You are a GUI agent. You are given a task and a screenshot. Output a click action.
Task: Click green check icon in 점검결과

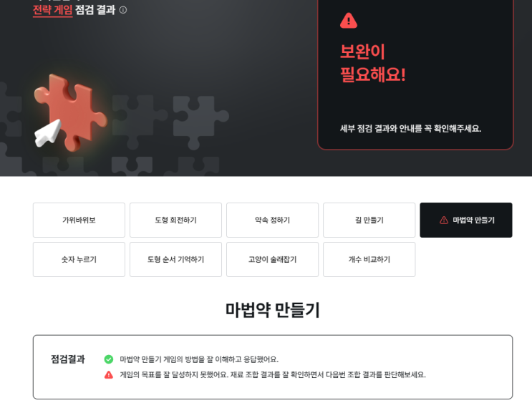109,359
